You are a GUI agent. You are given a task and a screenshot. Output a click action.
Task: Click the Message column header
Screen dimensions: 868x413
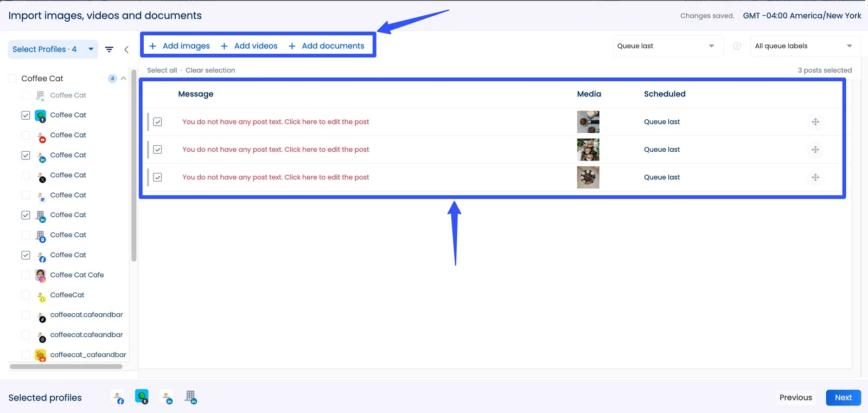tap(196, 94)
